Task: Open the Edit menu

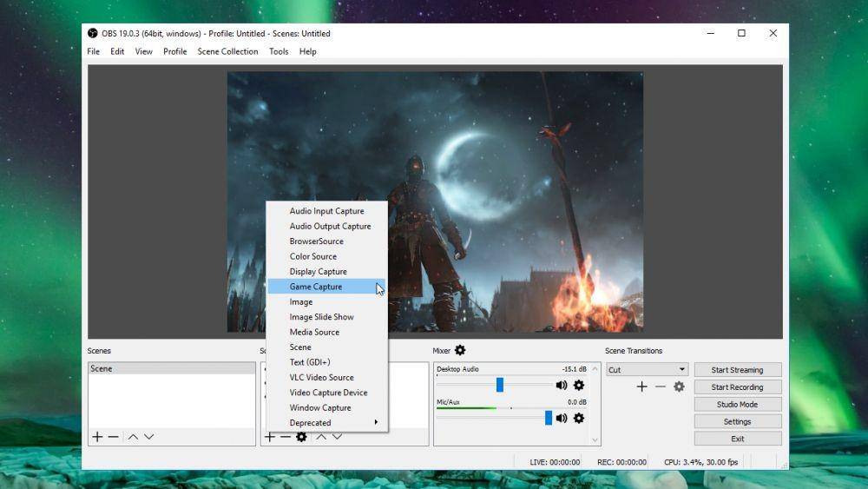Action: pos(117,51)
